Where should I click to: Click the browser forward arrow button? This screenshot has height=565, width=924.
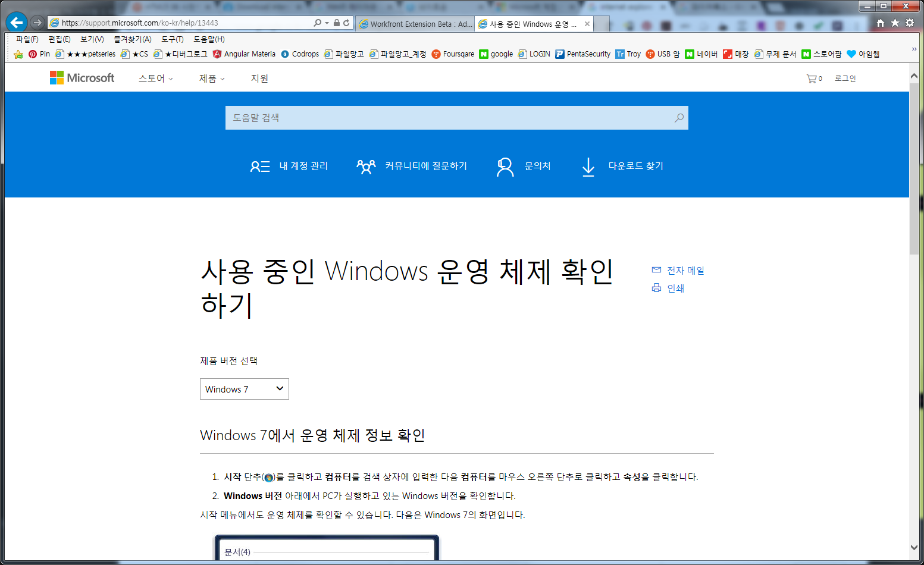(37, 23)
